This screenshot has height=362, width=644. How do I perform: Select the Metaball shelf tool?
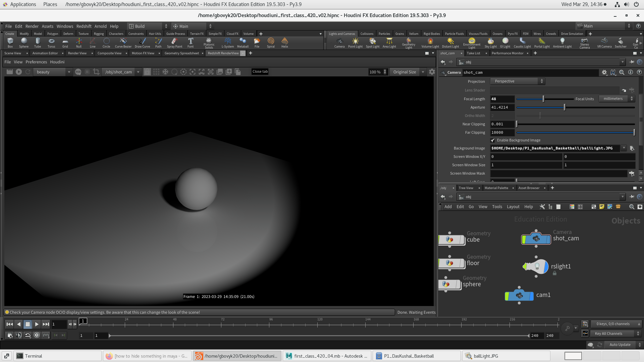pyautogui.click(x=243, y=43)
